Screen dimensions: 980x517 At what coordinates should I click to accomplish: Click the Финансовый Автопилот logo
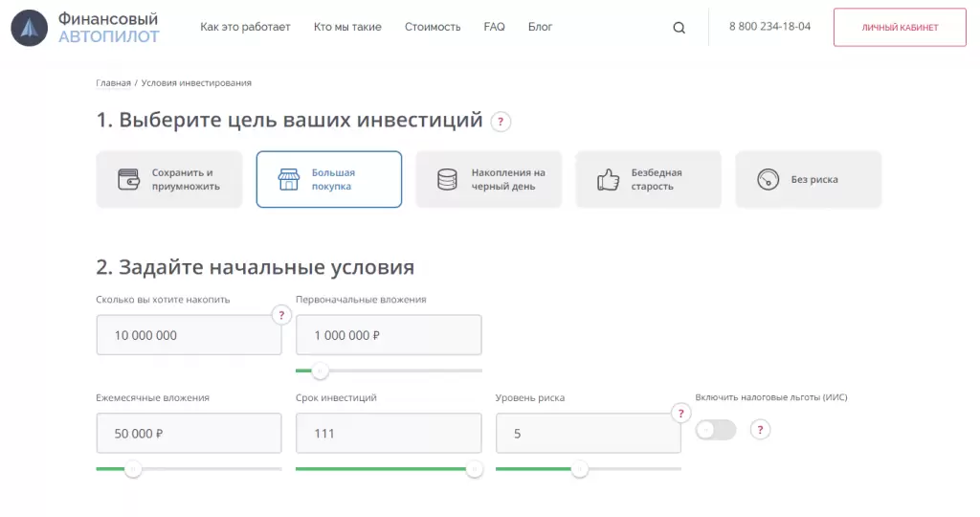coord(85,28)
